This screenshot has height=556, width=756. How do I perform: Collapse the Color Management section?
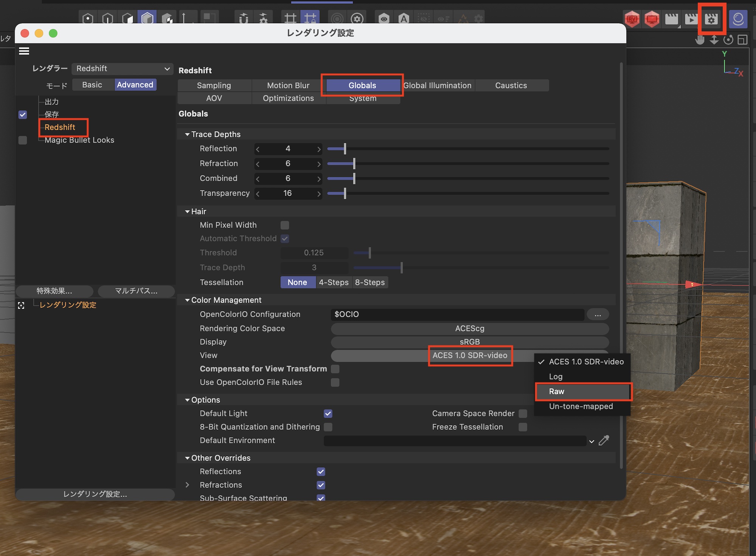(x=187, y=300)
